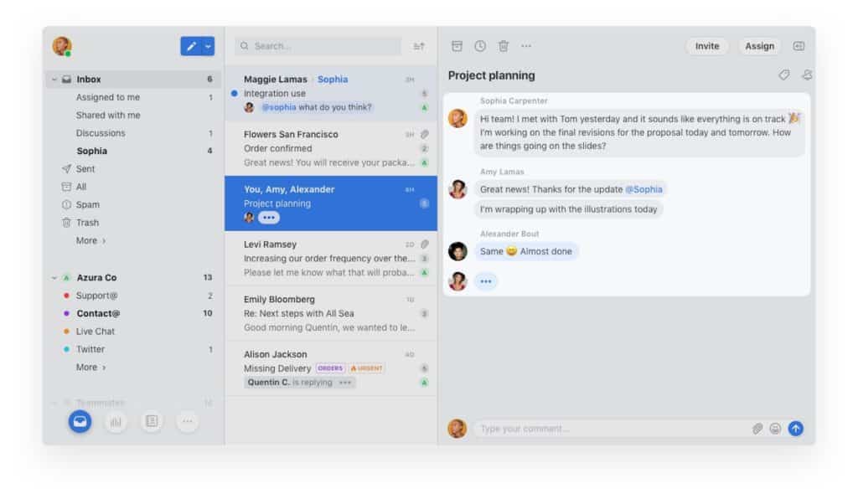Move the conversation to trash

[x=502, y=46]
